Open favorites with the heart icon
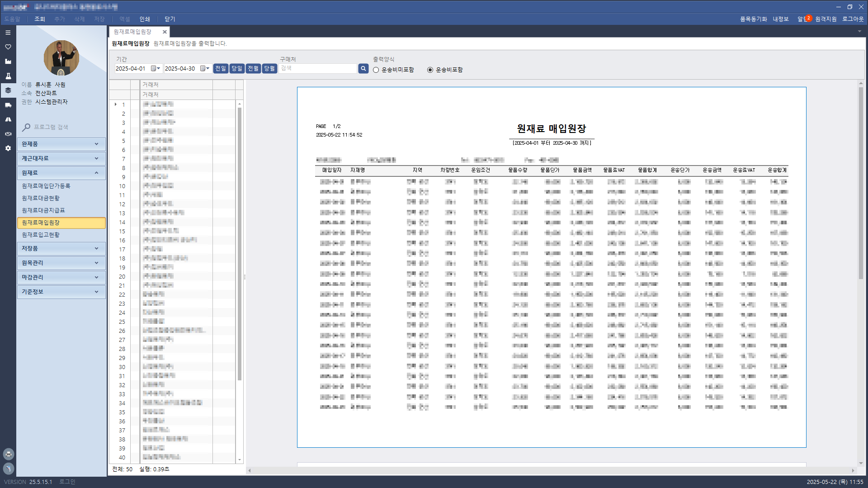 click(8, 47)
